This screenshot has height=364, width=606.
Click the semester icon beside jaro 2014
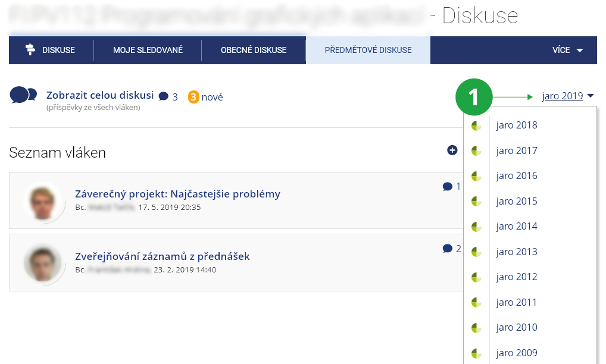476,227
